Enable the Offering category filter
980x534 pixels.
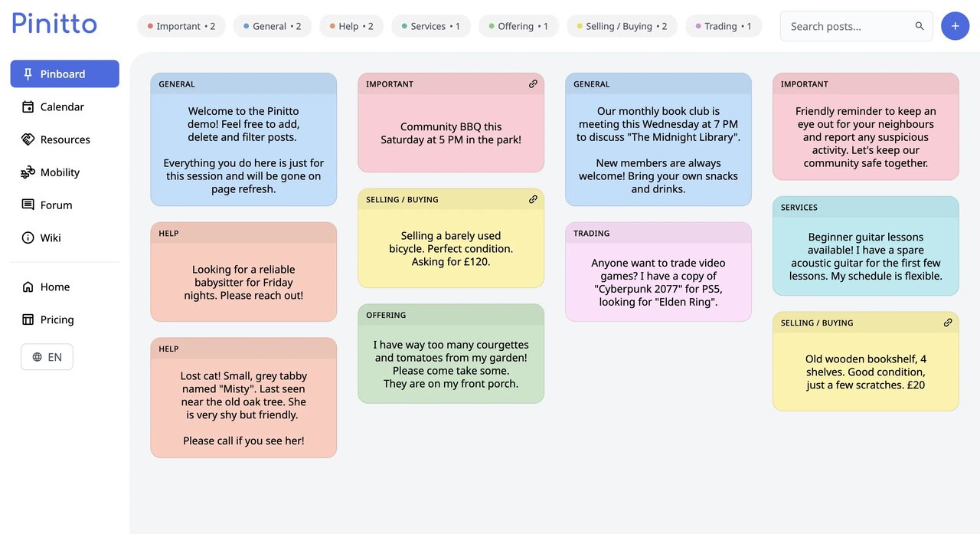point(518,25)
